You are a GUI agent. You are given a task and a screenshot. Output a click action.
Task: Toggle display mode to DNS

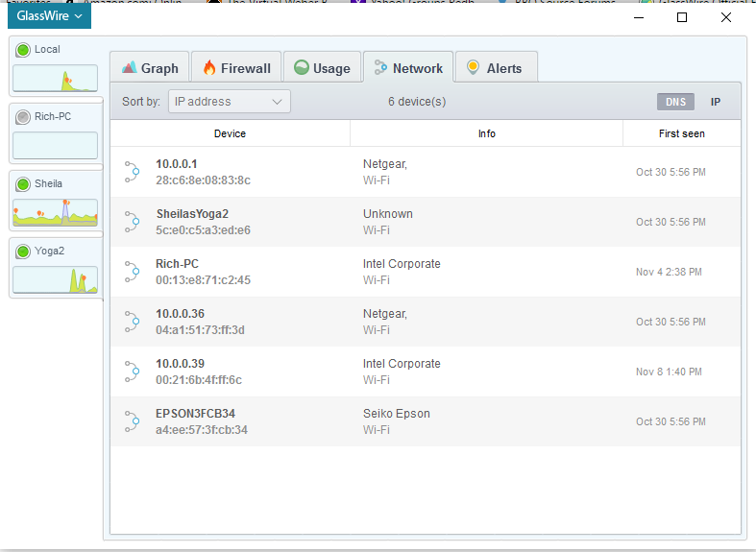coord(675,102)
